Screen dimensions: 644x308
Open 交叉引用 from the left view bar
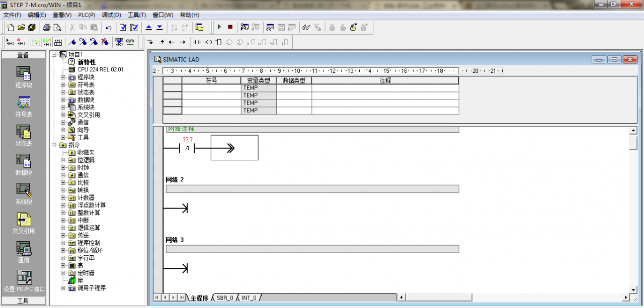(x=23, y=223)
